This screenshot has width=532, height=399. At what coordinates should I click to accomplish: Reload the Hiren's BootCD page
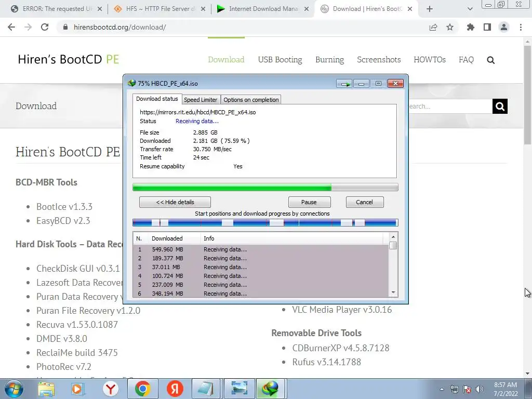click(45, 27)
